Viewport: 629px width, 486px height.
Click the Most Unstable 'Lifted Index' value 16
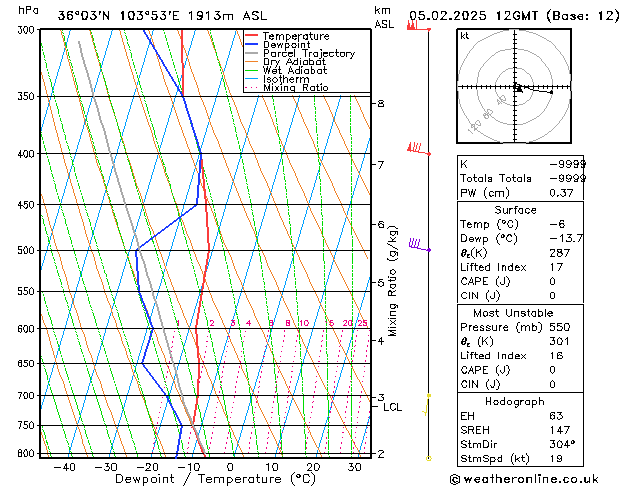click(x=556, y=356)
